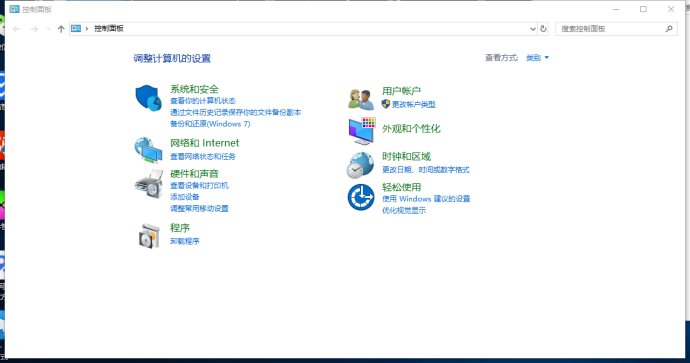Open the 外观和个性化 heading
This screenshot has height=363, width=690.
(x=411, y=129)
